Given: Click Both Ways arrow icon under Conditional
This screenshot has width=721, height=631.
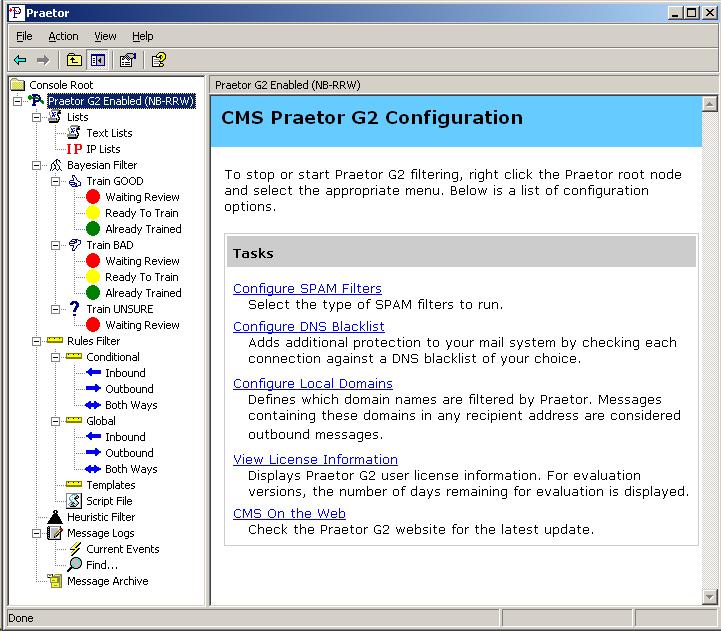Looking at the screenshot, I should (93, 405).
